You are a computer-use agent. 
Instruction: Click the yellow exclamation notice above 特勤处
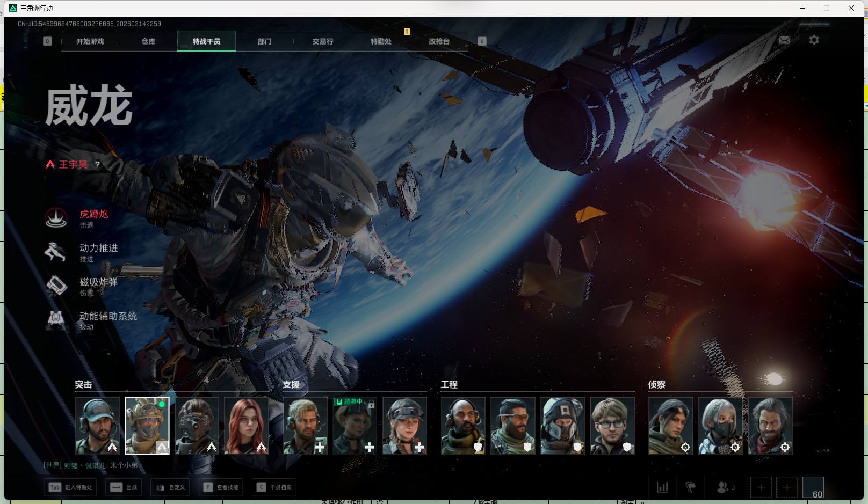click(407, 32)
